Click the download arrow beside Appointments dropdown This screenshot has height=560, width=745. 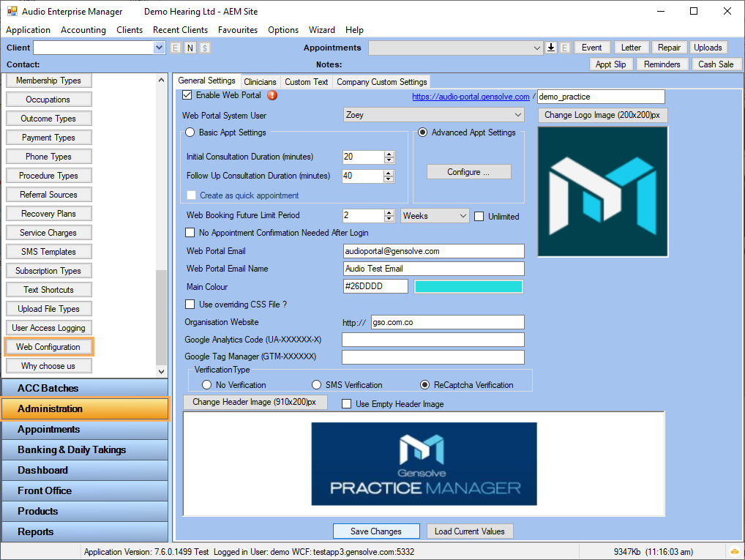click(550, 47)
